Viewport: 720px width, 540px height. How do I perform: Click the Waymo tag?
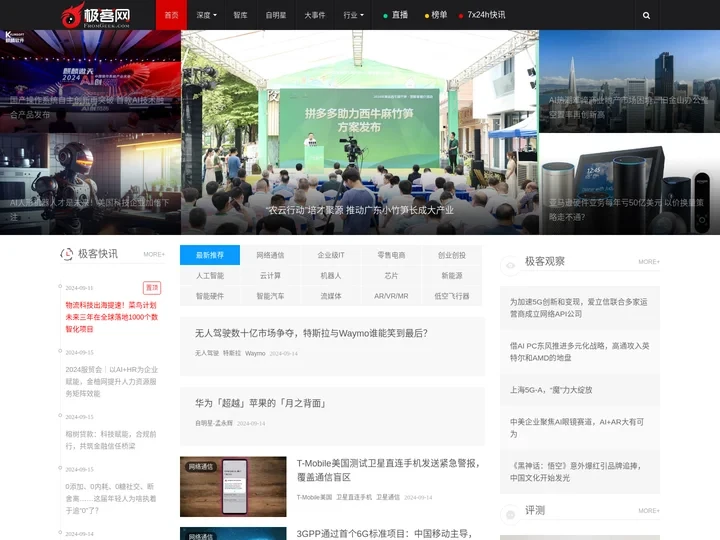click(x=255, y=353)
